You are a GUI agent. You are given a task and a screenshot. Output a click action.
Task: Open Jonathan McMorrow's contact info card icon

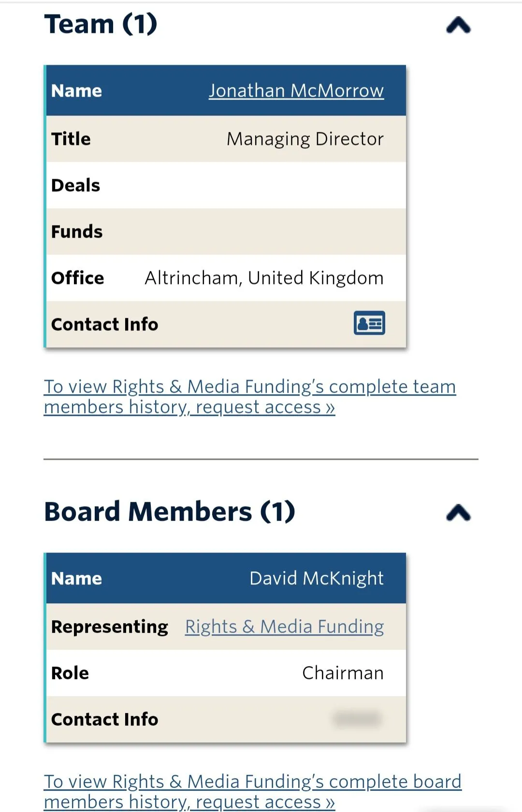pyautogui.click(x=369, y=323)
